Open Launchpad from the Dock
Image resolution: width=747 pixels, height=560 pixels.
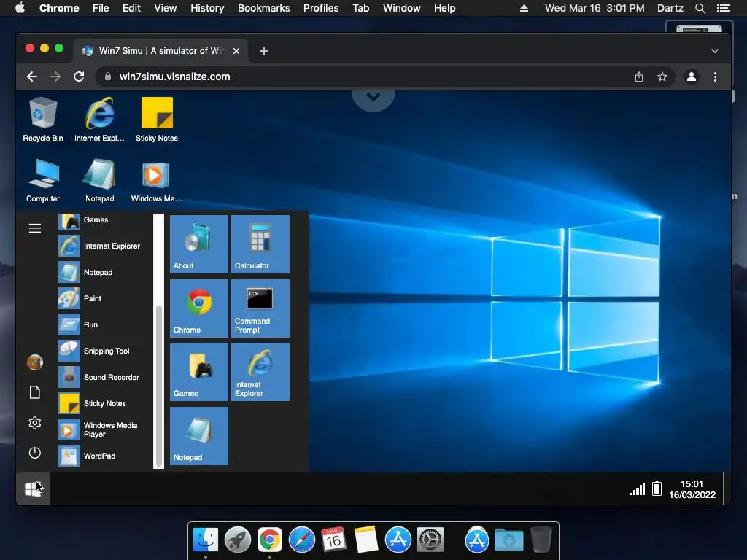(238, 540)
